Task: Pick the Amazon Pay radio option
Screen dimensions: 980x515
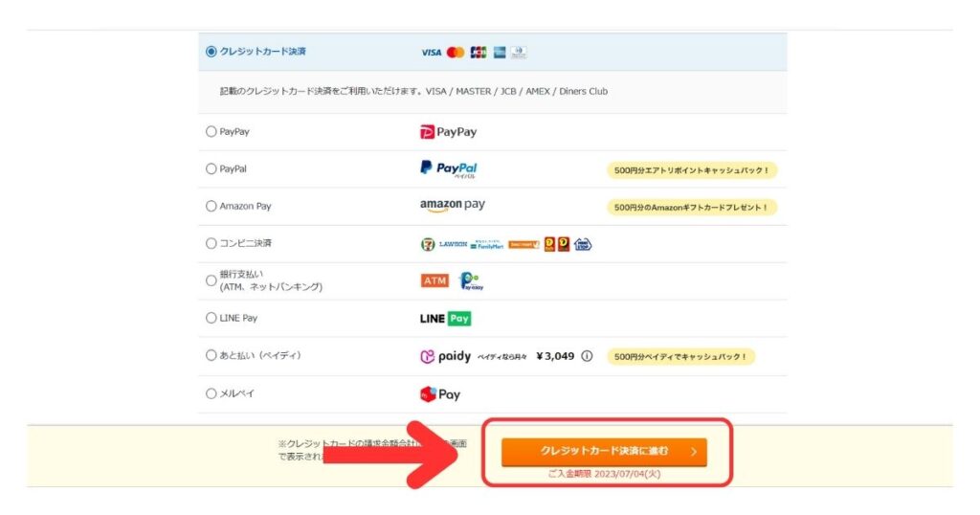Action: [x=212, y=206]
